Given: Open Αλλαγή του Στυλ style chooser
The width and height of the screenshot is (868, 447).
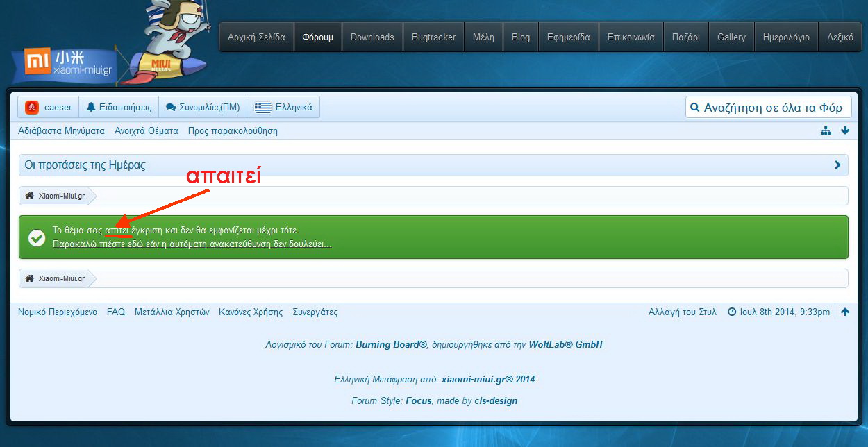Looking at the screenshot, I should tap(682, 312).
